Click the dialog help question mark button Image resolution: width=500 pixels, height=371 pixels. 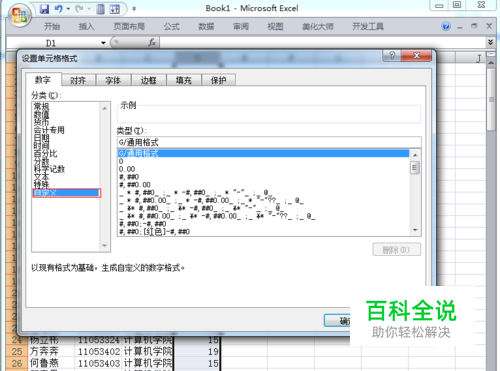pyautogui.click(x=392, y=56)
